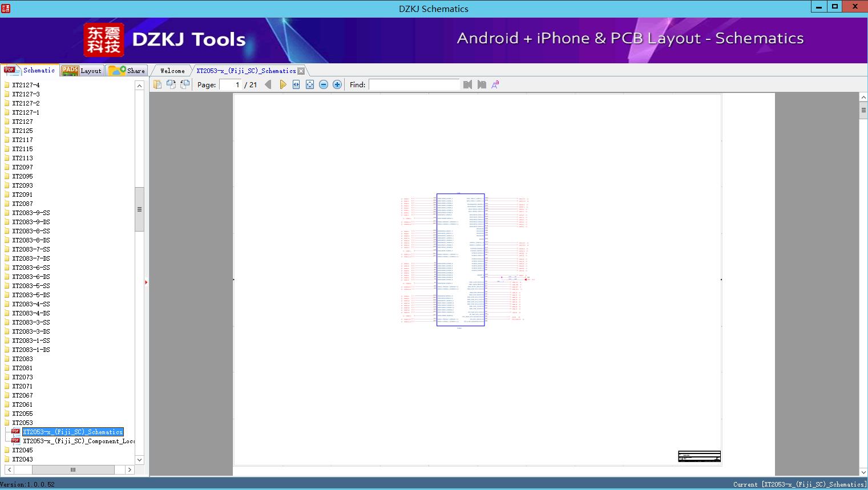The width and height of the screenshot is (868, 490).
Task: Expand the XT2127-3 folder
Action: 26,94
